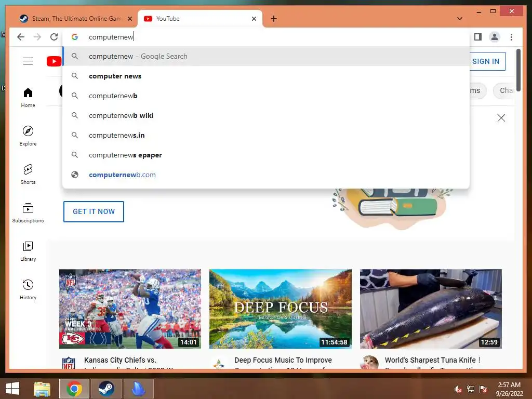The height and width of the screenshot is (399, 532).
Task: Click network tray icon
Action: [471, 389]
